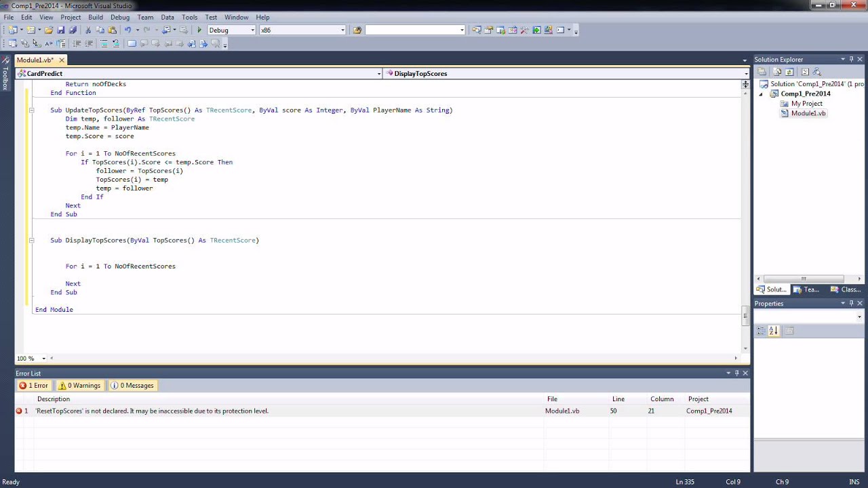Open the Debug menu
The height and width of the screenshot is (488, 868).
click(x=120, y=17)
